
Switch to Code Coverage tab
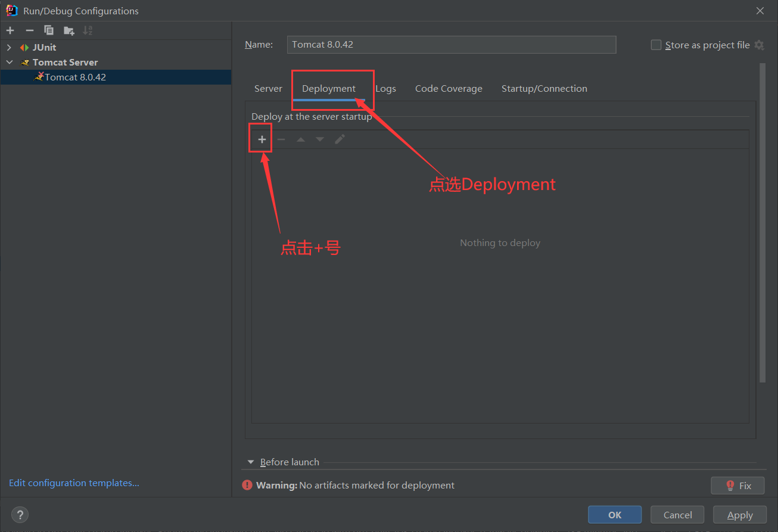[x=449, y=89]
